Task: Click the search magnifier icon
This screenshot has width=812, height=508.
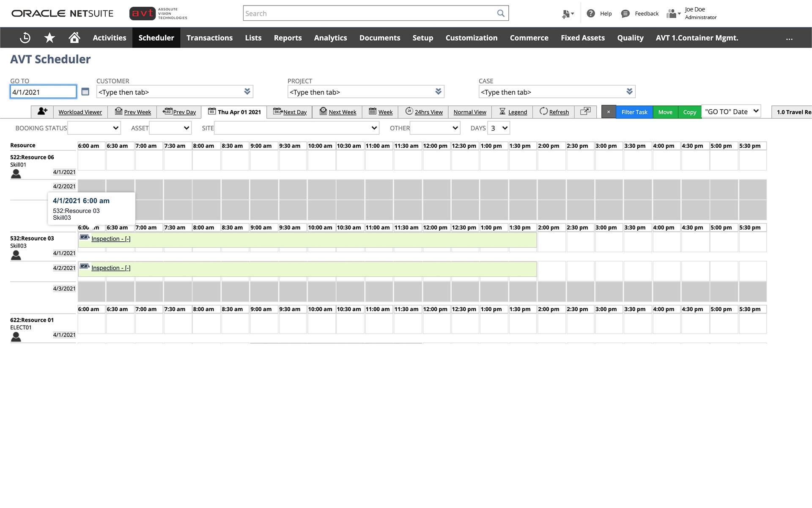Action: (x=501, y=13)
